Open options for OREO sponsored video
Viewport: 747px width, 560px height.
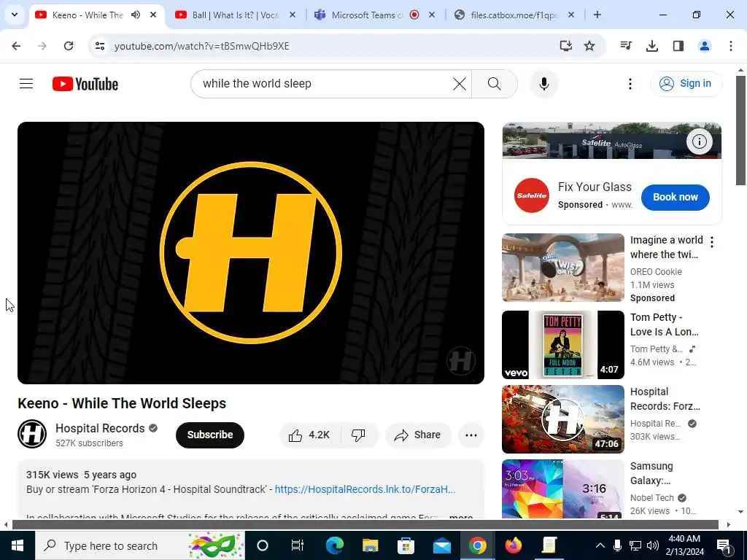[712, 242]
